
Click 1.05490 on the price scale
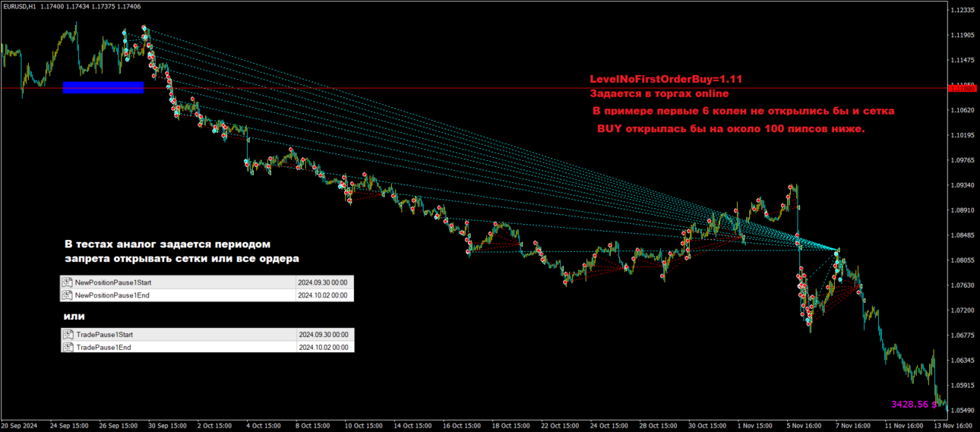pyautogui.click(x=963, y=411)
